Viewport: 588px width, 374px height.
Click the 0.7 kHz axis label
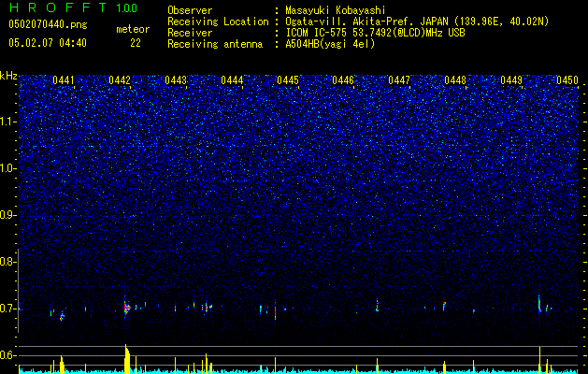8,309
